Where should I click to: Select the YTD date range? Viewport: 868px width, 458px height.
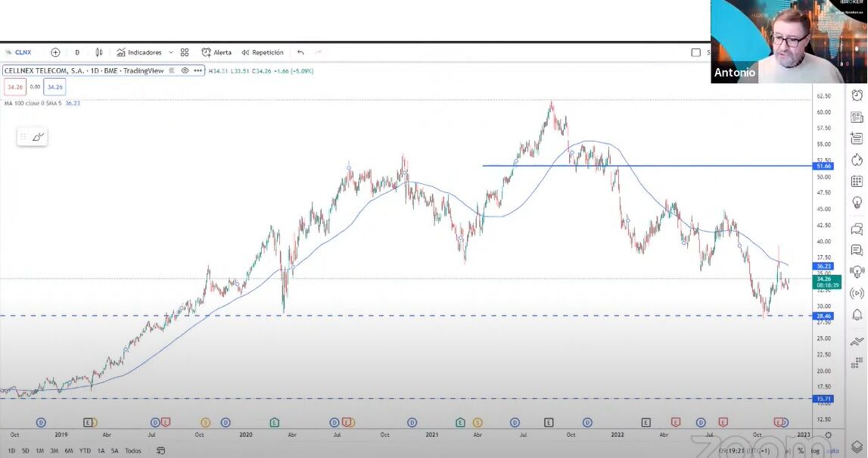pos(85,450)
